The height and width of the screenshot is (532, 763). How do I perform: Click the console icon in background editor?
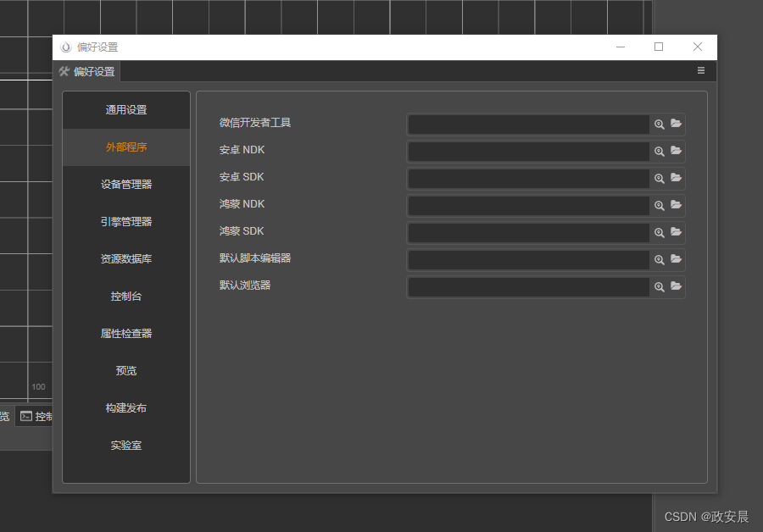26,416
